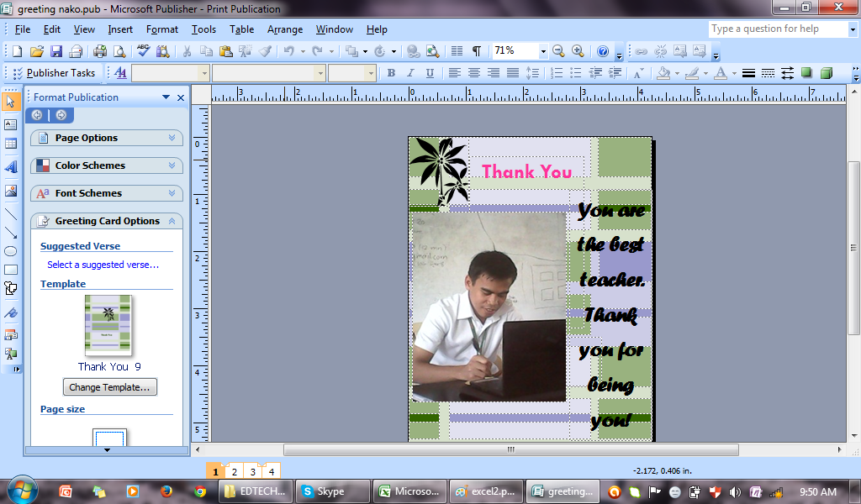Switch to page 2
The width and height of the screenshot is (861, 504).
coord(234,471)
